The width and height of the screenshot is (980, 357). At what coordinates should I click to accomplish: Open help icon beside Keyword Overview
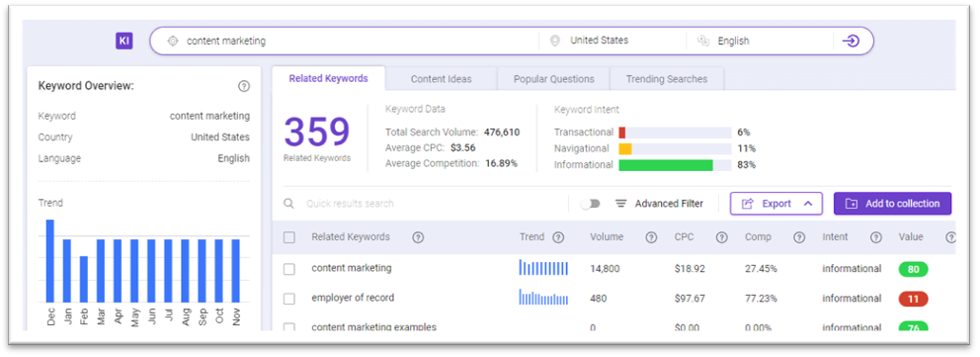pyautogui.click(x=244, y=86)
